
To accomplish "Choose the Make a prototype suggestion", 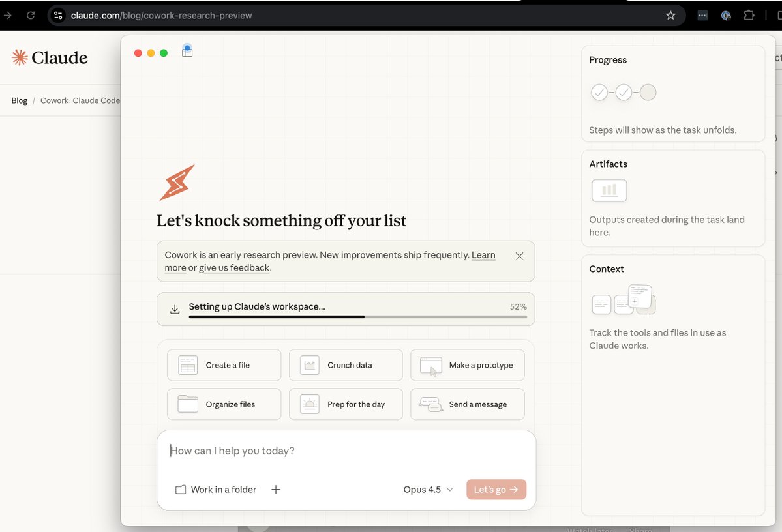I will (x=467, y=365).
